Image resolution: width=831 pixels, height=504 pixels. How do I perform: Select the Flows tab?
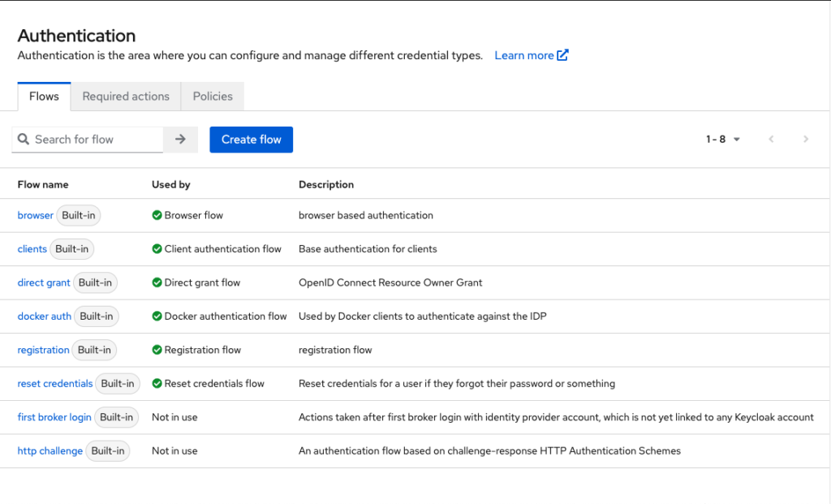[44, 97]
